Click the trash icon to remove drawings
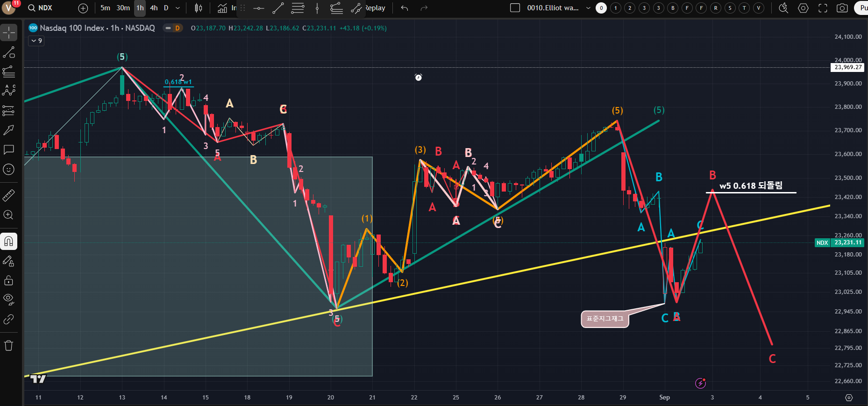 [x=9, y=346]
